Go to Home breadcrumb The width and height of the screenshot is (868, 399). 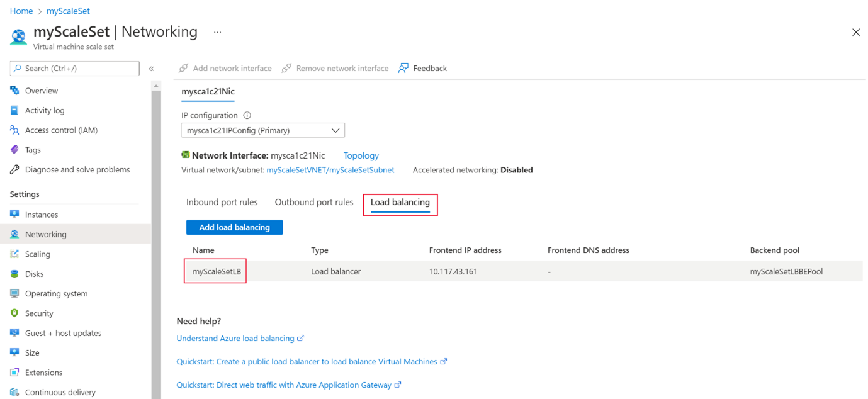tap(21, 11)
